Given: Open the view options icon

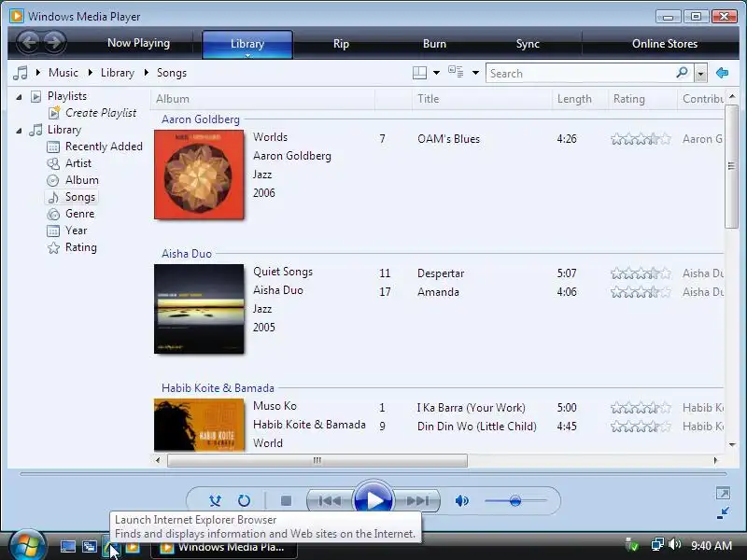Looking at the screenshot, I should [456, 72].
